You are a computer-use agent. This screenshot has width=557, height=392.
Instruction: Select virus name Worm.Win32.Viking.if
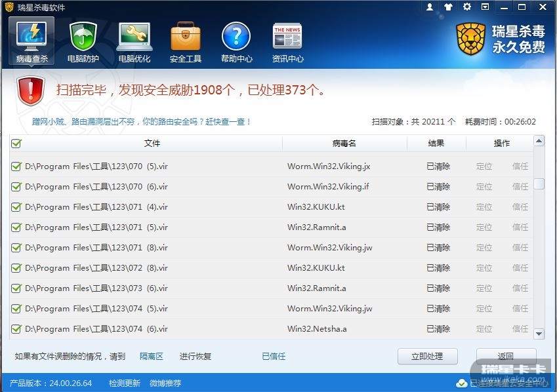[328, 186]
